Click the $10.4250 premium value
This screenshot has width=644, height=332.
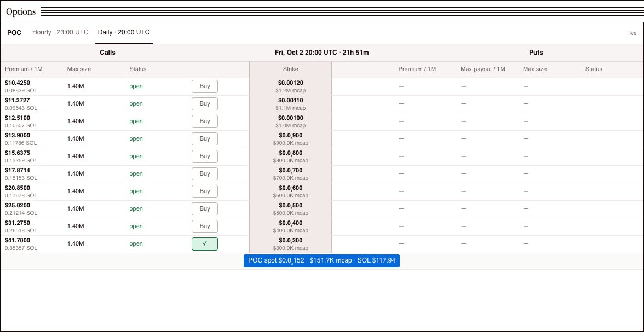pos(18,83)
